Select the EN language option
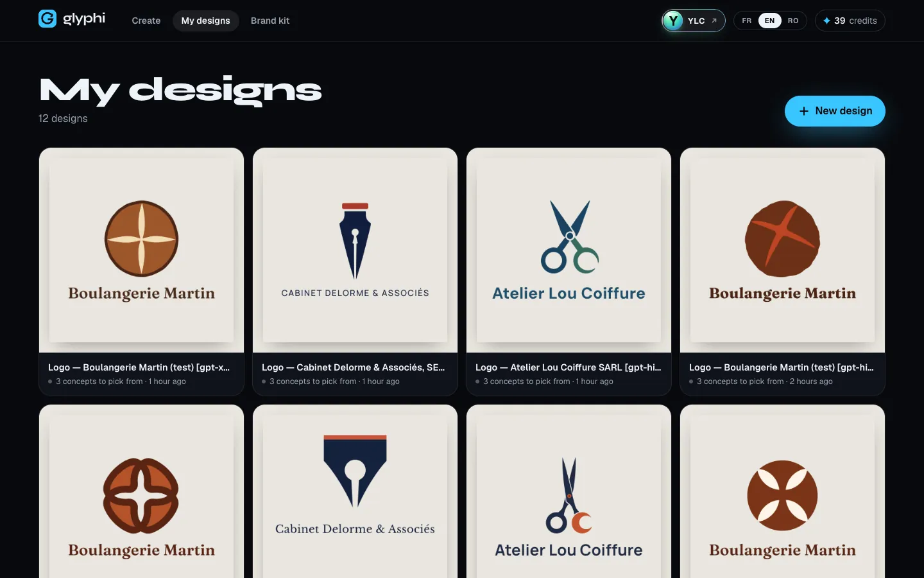 [x=769, y=21]
